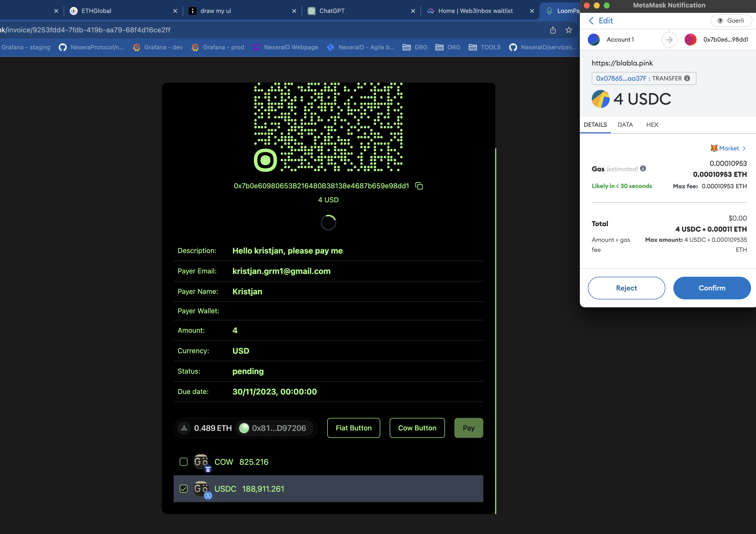Click the Gas estimated info icon
Screen dimensions: 756x534
tap(643, 168)
